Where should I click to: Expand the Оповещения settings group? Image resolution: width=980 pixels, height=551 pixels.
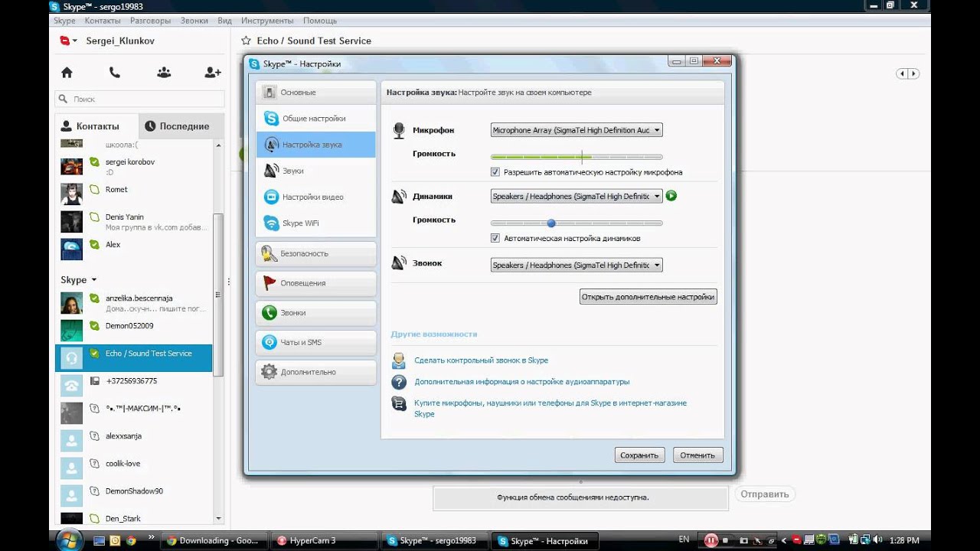pos(315,283)
